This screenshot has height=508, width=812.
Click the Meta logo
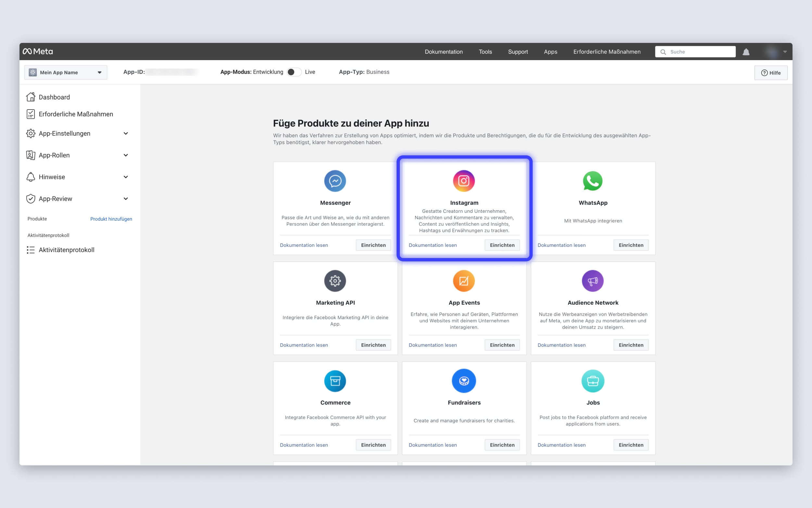click(x=38, y=51)
